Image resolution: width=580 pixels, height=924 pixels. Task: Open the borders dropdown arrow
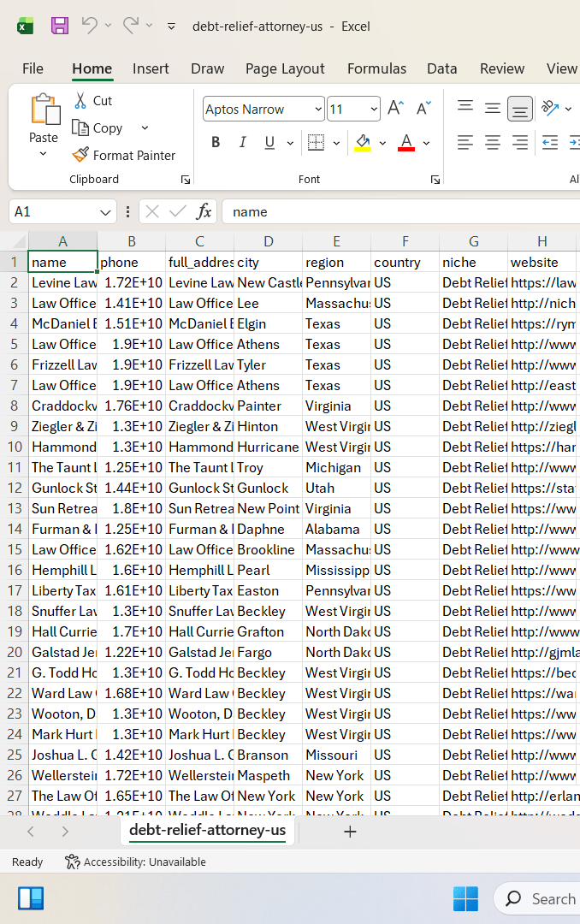click(x=336, y=143)
